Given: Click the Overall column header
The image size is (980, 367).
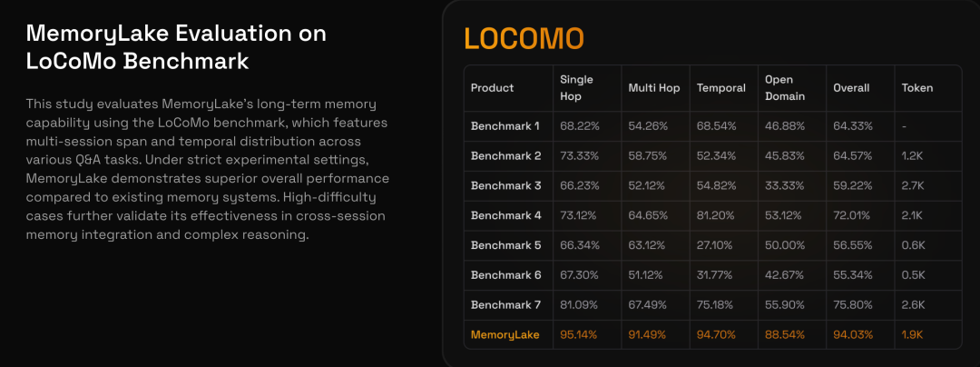Looking at the screenshot, I should (851, 88).
